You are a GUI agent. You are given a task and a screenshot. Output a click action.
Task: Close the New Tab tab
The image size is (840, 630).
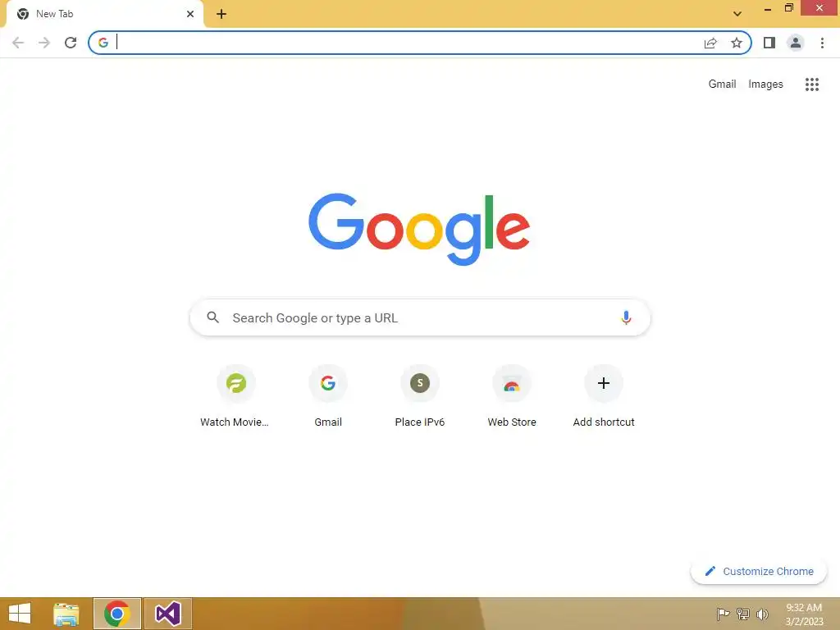(190, 14)
